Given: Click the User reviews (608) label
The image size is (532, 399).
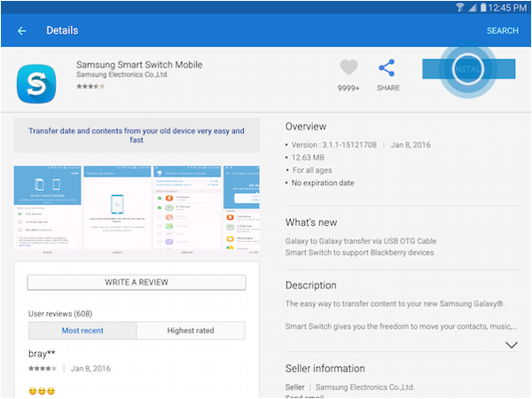Looking at the screenshot, I should pos(60,314).
